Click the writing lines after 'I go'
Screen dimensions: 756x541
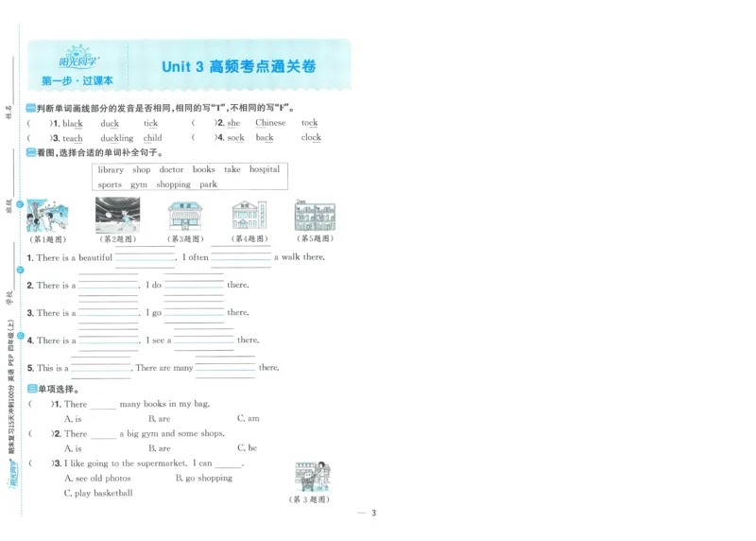pos(194,312)
